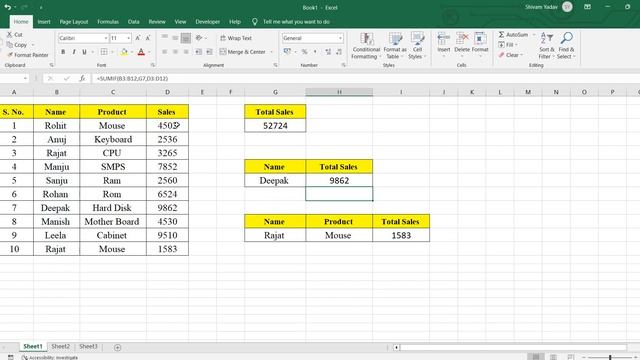Click the Fill Color bucket icon
This screenshot has height=360, width=640.
124,52
